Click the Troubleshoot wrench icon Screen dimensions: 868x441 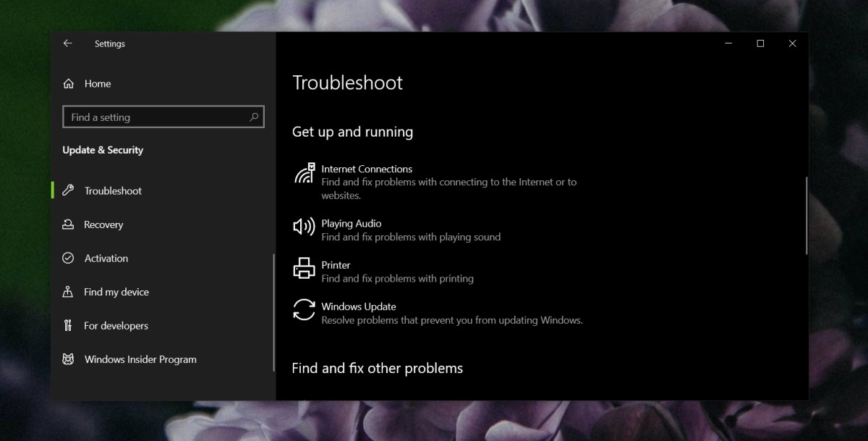68,190
